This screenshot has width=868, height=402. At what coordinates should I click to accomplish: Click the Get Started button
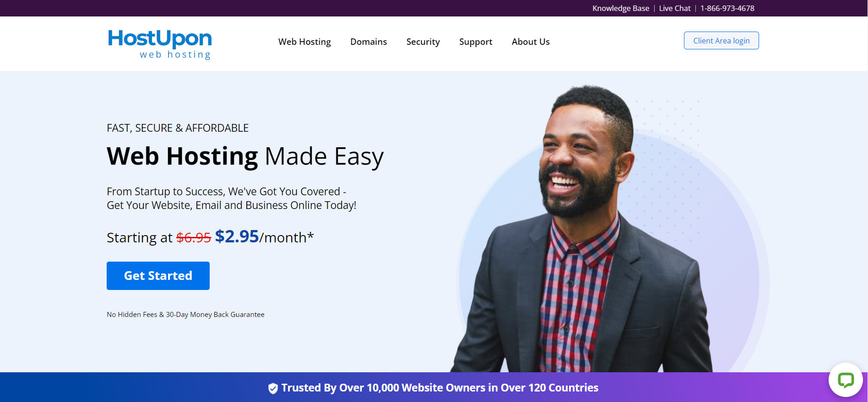point(158,276)
